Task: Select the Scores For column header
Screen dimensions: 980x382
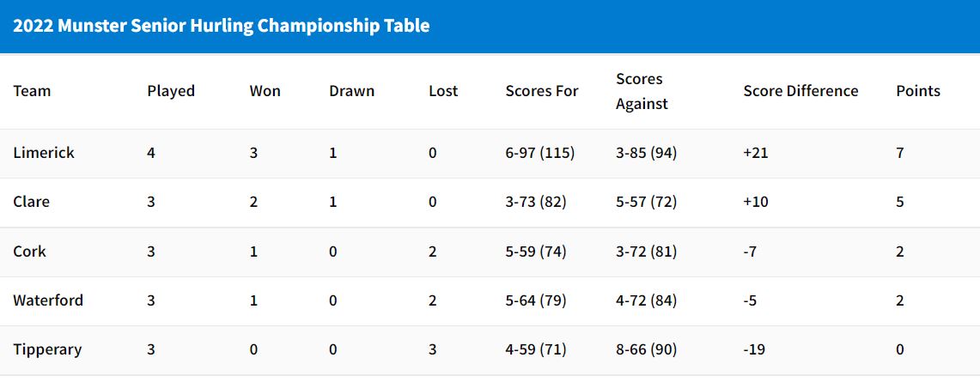Action: click(542, 91)
